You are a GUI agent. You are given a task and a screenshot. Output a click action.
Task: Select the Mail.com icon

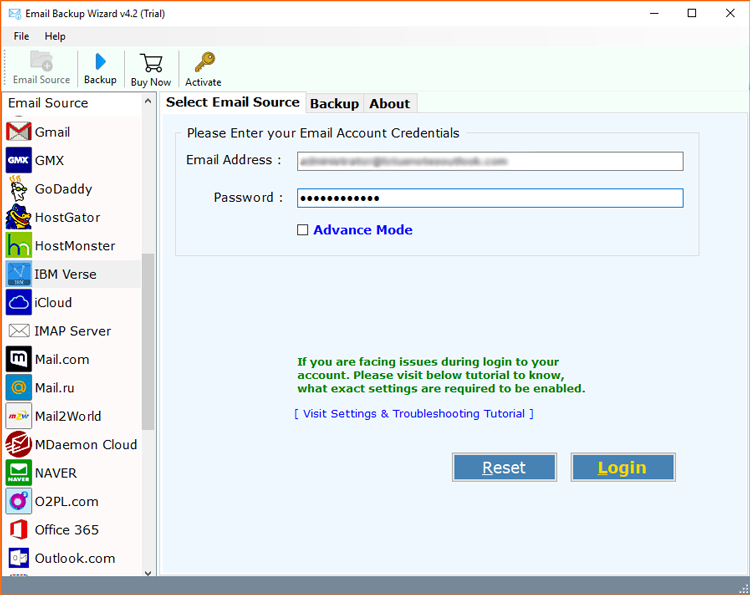click(x=19, y=359)
